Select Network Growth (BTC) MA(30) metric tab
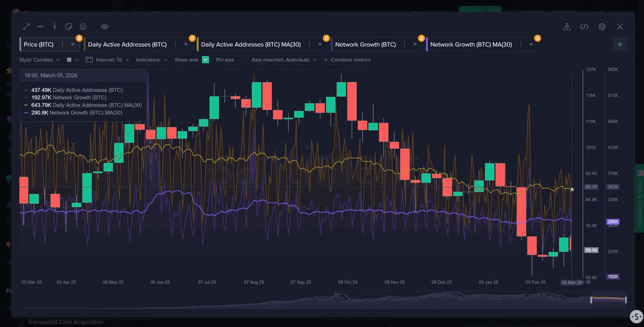 470,44
